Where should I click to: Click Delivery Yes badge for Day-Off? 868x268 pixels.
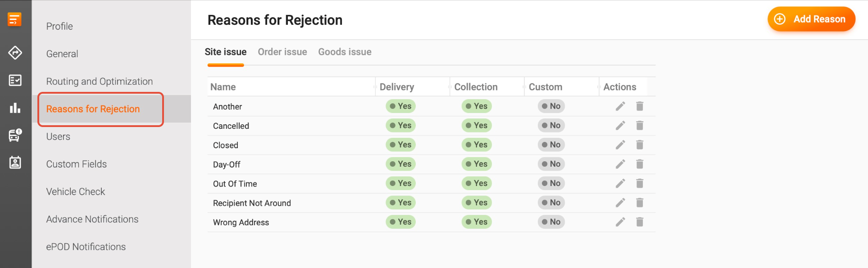[400, 164]
